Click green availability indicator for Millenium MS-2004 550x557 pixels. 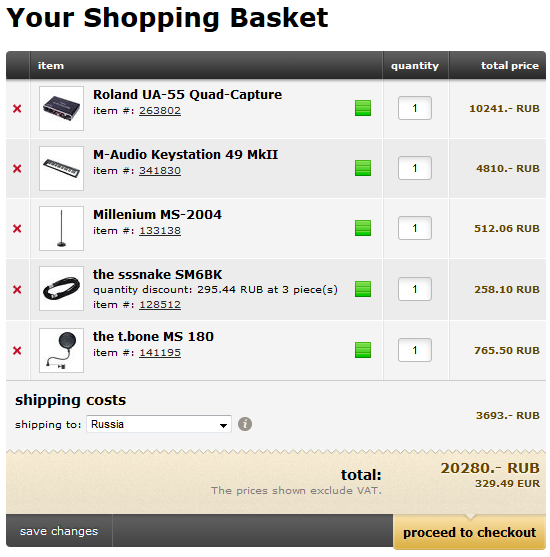pyautogui.click(x=363, y=228)
